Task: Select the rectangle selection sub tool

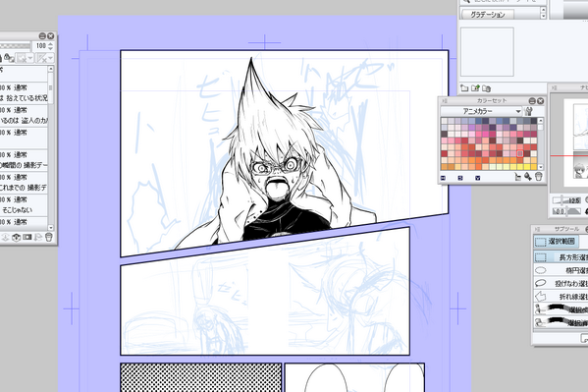Action: point(561,257)
